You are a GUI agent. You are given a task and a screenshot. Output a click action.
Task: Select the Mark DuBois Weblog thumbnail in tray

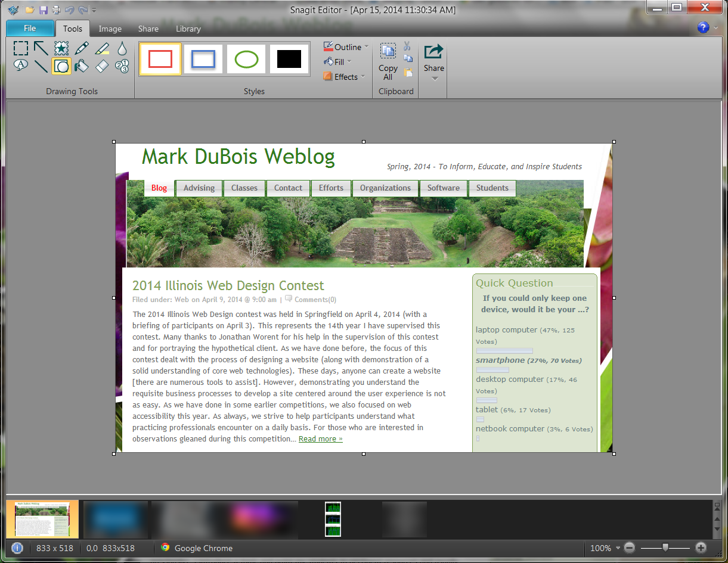click(x=42, y=519)
